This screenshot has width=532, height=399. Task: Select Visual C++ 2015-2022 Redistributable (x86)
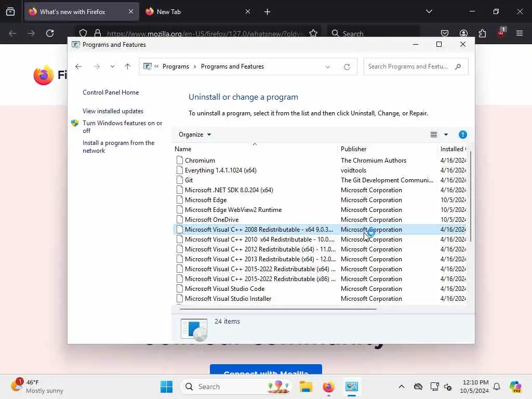(x=320, y=278)
